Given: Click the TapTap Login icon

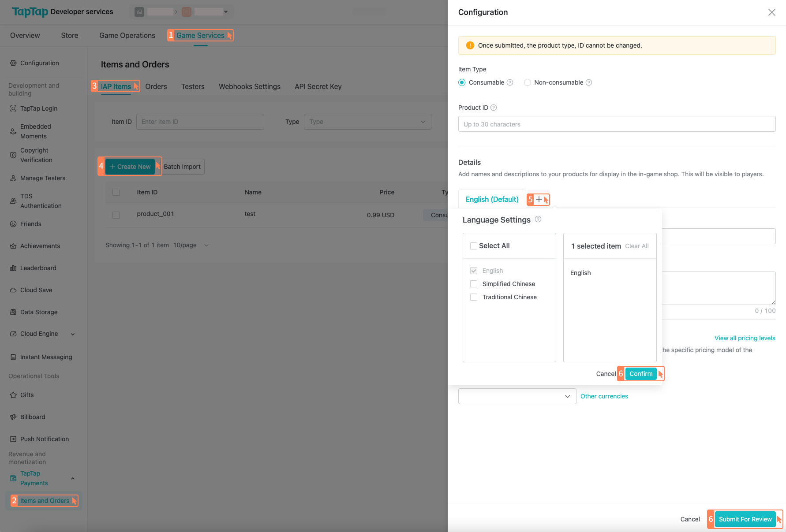Looking at the screenshot, I should pos(13,108).
